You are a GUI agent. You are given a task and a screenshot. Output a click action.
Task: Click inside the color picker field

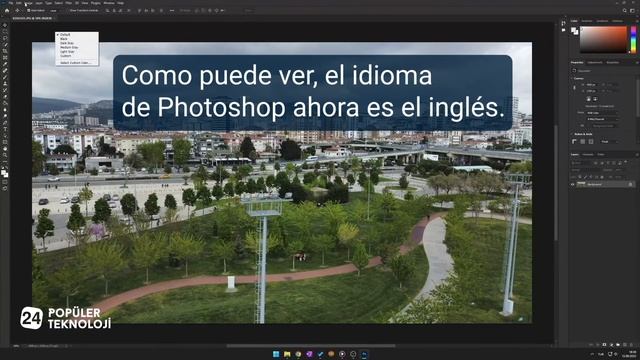pyautogui.click(x=603, y=40)
